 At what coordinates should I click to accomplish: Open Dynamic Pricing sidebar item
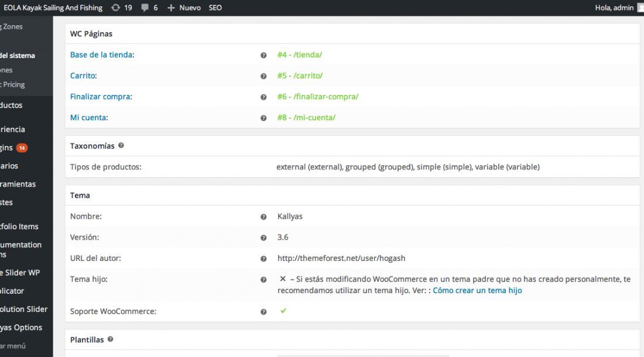13,84
